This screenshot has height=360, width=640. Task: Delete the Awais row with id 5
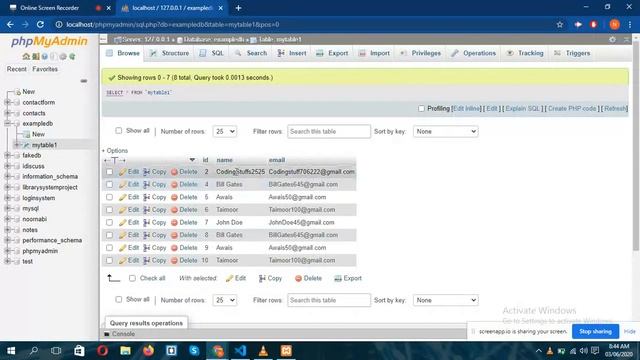184,197
